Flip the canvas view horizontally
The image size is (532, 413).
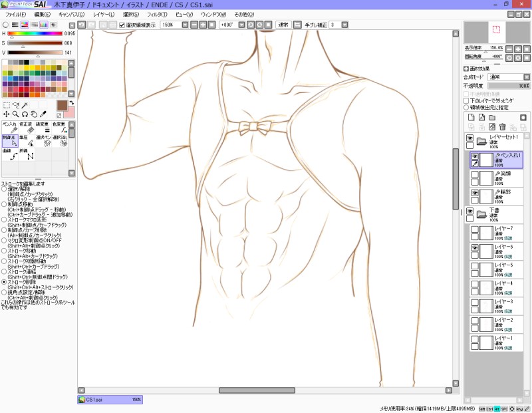297,25
